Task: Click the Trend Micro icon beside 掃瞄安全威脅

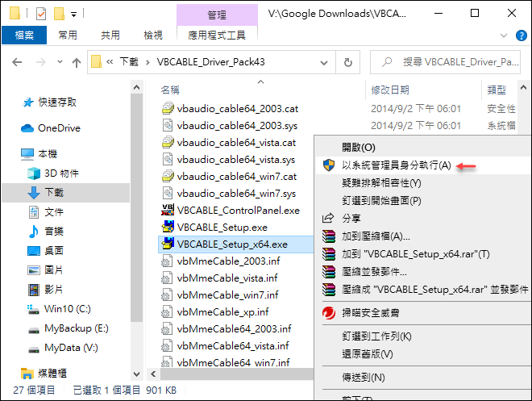Action: (328, 313)
